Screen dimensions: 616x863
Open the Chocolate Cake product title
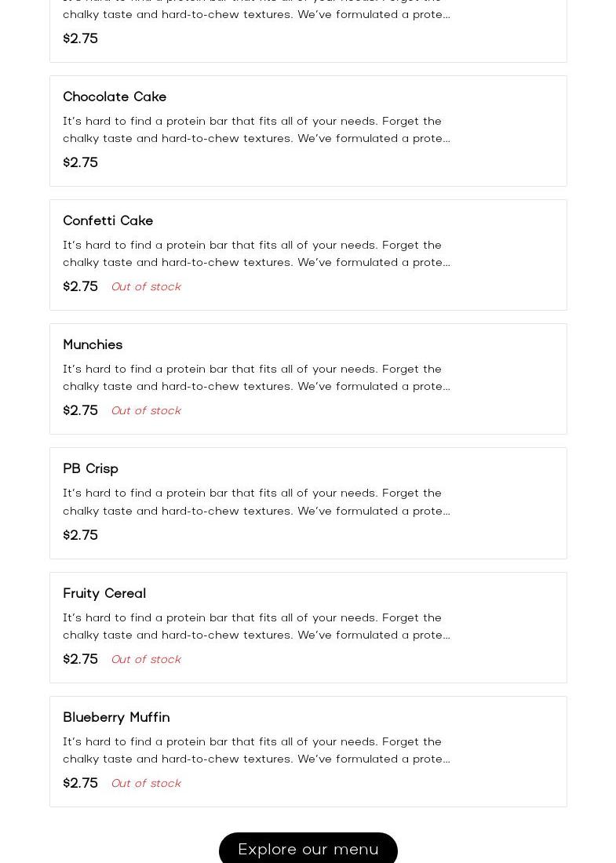pos(115,97)
